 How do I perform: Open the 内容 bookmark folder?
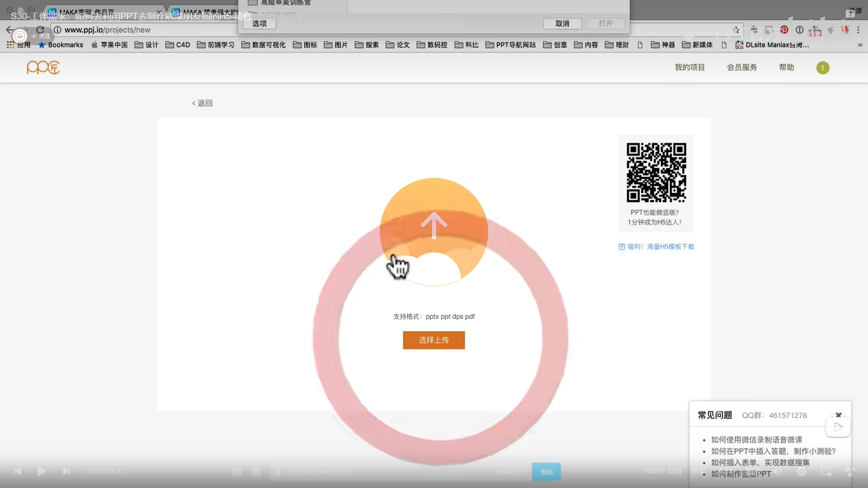click(586, 45)
